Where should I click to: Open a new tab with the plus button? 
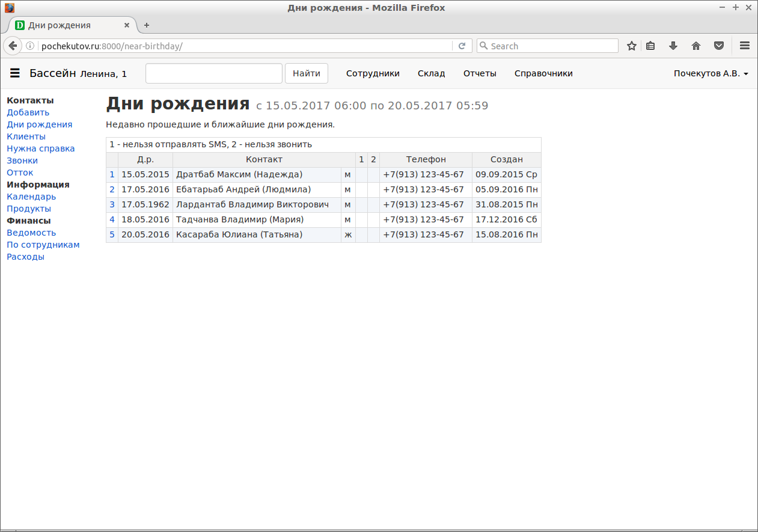[x=147, y=25]
